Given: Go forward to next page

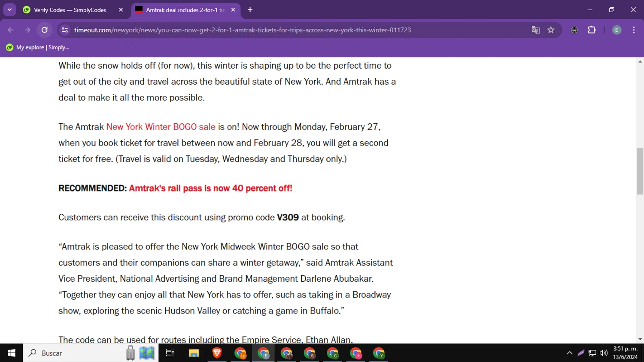Looking at the screenshot, I should (x=27, y=30).
